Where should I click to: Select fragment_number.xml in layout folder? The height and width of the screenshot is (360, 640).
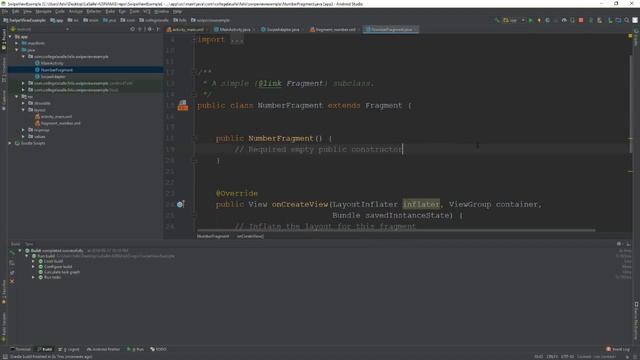(60, 123)
